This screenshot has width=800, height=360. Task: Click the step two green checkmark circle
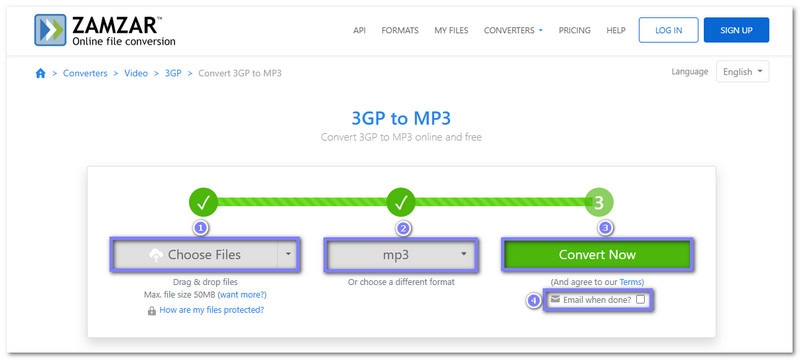(401, 202)
